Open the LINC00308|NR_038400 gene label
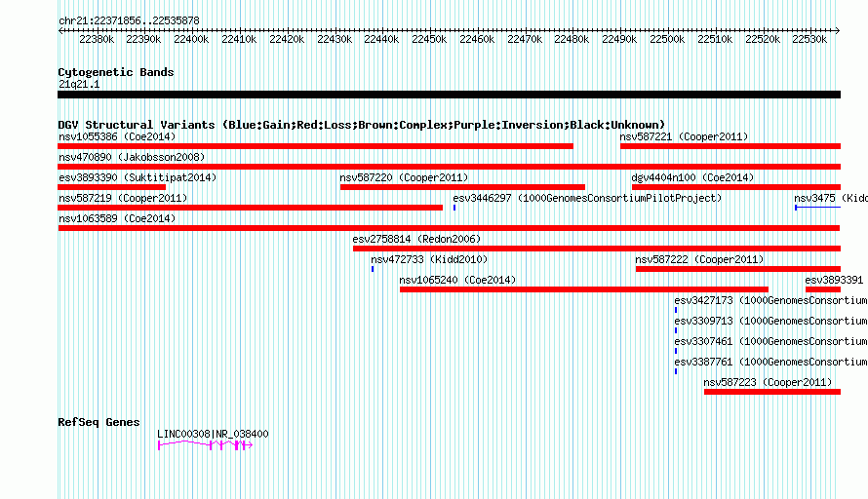The image size is (868, 499). [213, 435]
